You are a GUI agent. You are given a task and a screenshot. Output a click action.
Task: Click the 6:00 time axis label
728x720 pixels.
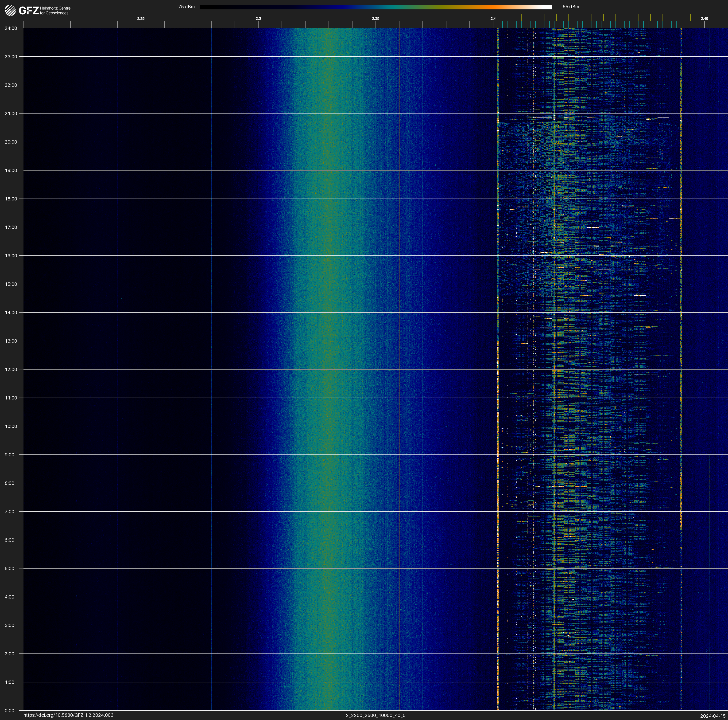[9, 540]
